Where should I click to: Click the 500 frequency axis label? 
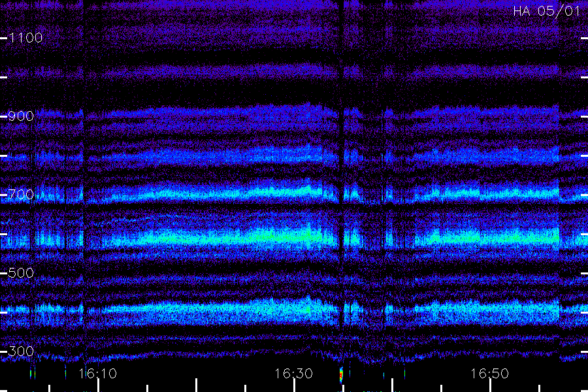(21, 273)
